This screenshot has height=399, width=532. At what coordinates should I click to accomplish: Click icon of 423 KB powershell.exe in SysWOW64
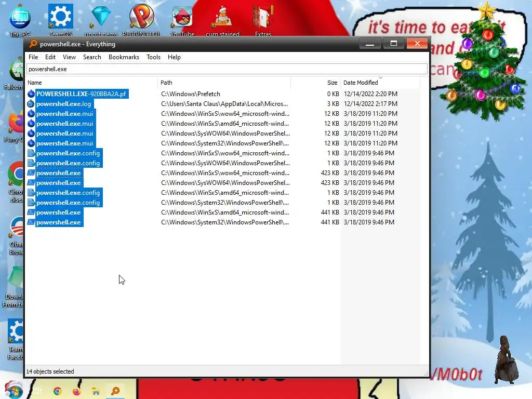[31, 182]
